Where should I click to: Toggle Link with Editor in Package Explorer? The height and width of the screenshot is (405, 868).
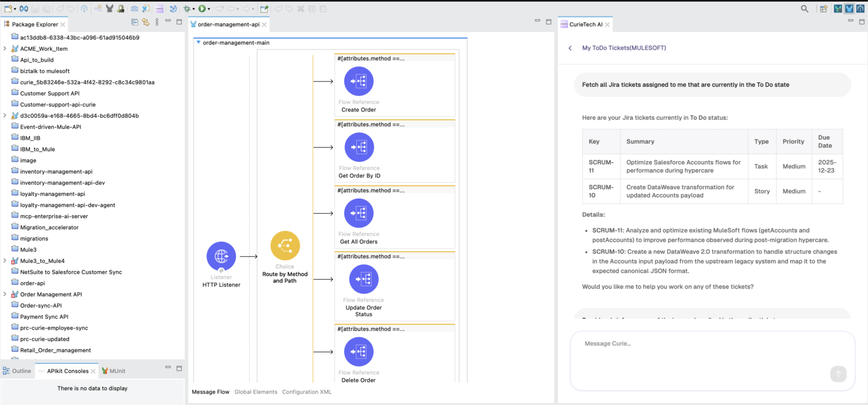(145, 22)
